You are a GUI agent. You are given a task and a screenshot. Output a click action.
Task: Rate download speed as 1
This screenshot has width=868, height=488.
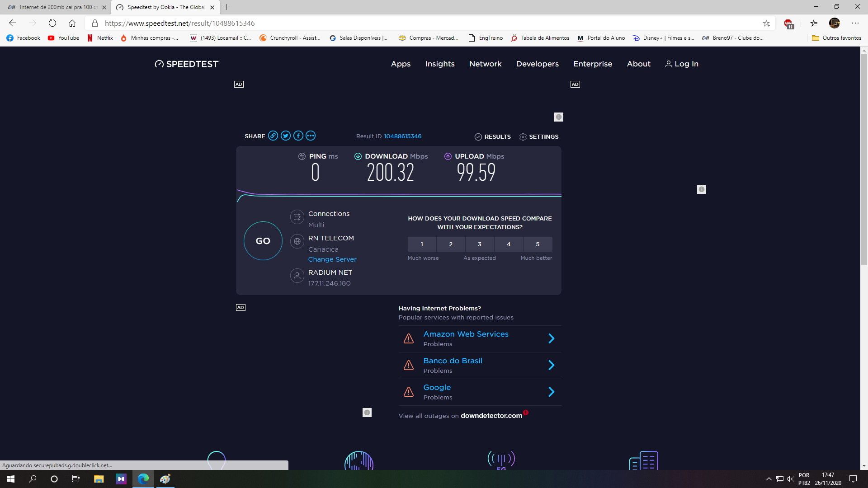coord(422,244)
